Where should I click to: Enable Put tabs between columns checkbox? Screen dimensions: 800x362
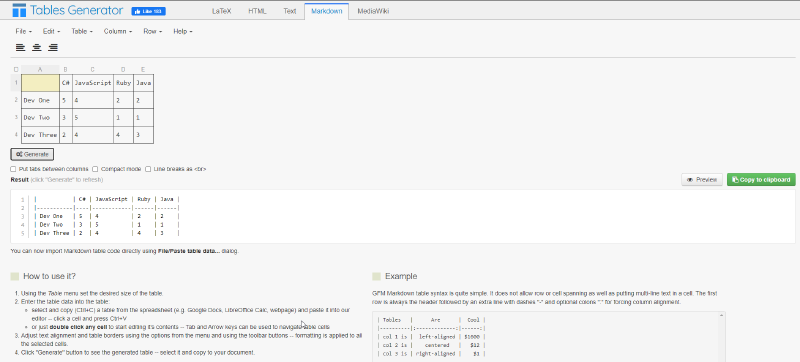coord(13,169)
